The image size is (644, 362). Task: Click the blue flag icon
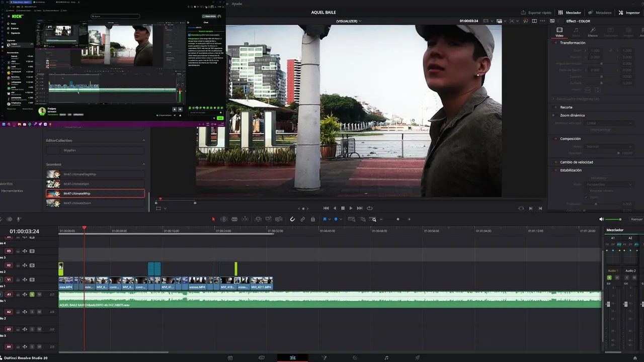(325, 219)
